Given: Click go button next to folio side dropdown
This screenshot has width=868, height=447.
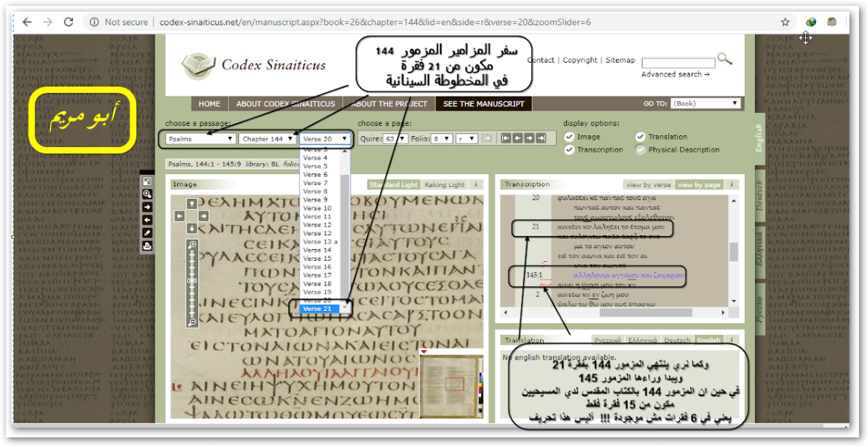Looking at the screenshot, I should click(487, 138).
